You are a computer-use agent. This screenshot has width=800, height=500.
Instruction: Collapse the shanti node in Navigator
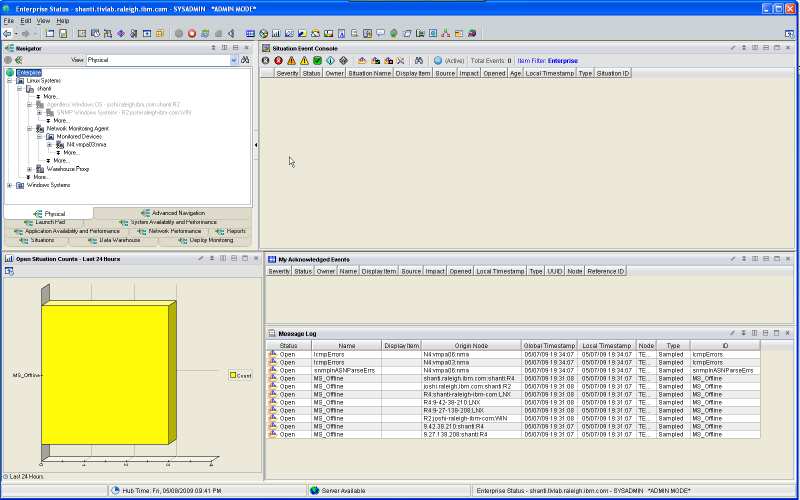tap(19, 89)
